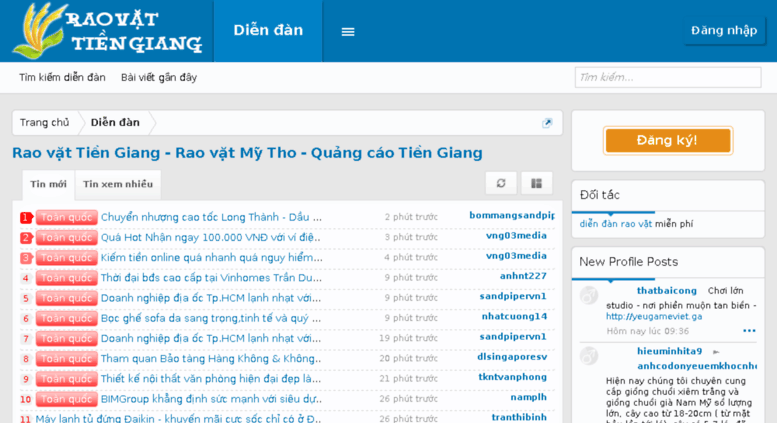Image resolution: width=777 pixels, height=423 pixels.
Task: Go to Trang chủ breadcrumb
Action: [45, 122]
